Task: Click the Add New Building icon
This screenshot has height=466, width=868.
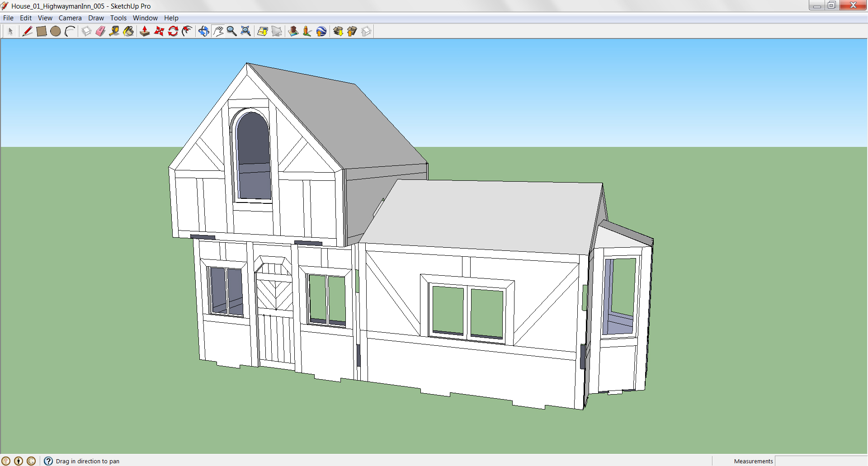Action: [293, 31]
